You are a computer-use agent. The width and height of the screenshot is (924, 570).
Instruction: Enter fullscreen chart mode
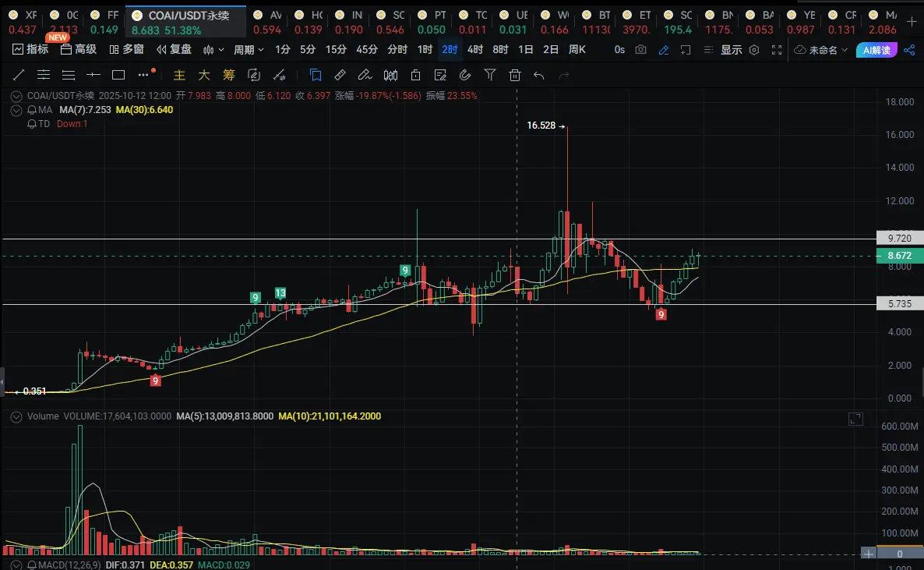coord(776,50)
